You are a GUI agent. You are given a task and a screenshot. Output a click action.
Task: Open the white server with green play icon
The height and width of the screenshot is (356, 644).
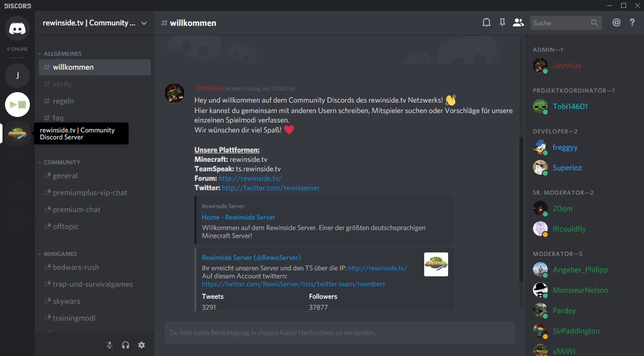click(x=17, y=105)
